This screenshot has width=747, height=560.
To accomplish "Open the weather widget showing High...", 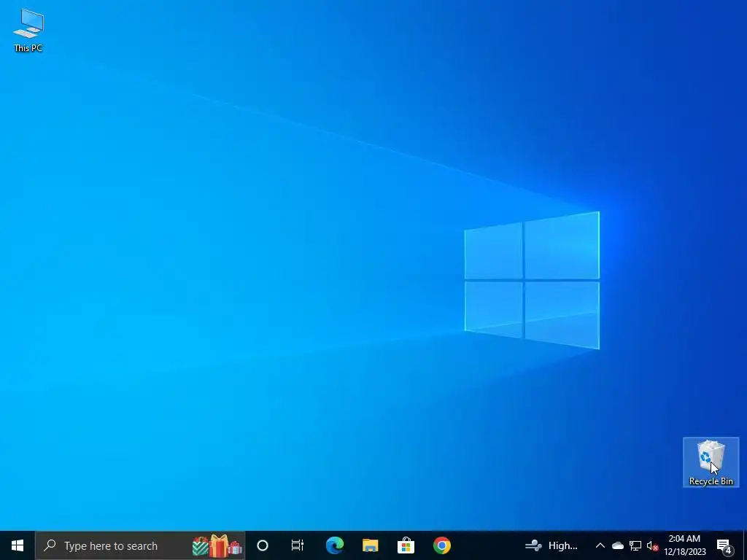I will 551,545.
